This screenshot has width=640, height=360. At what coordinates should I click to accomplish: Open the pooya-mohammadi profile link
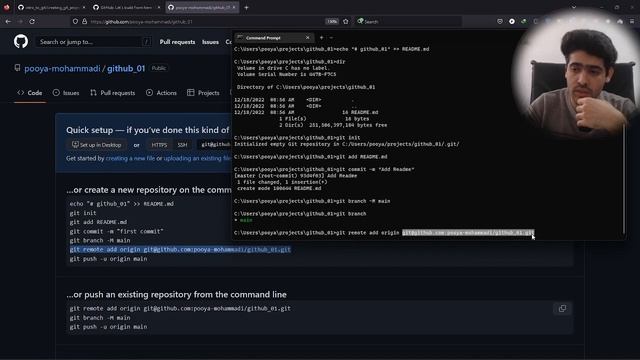click(x=62, y=69)
